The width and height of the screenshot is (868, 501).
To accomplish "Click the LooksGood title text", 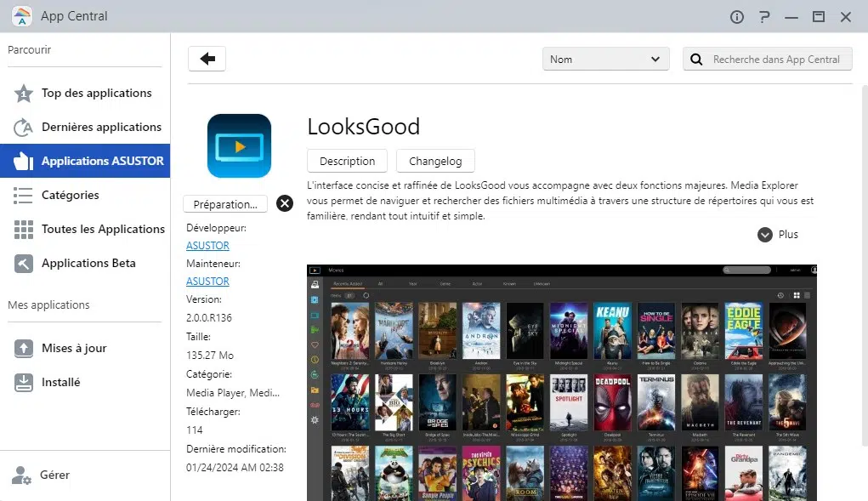I will 364,127.
